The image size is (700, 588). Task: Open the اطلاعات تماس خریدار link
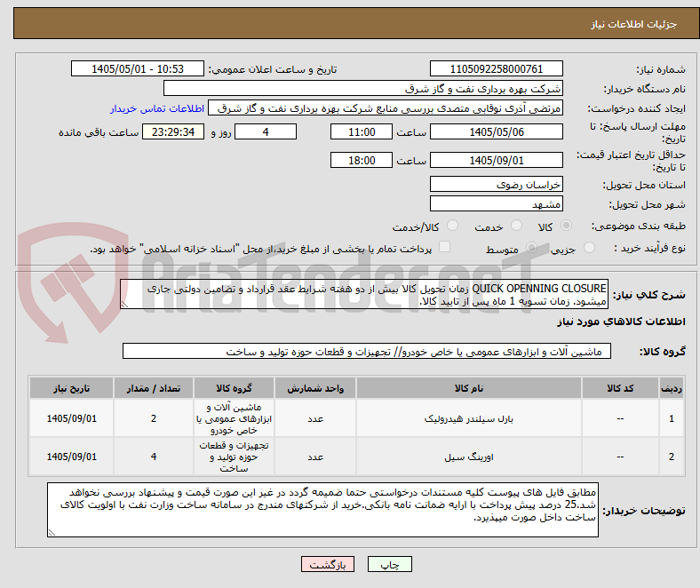(x=157, y=108)
